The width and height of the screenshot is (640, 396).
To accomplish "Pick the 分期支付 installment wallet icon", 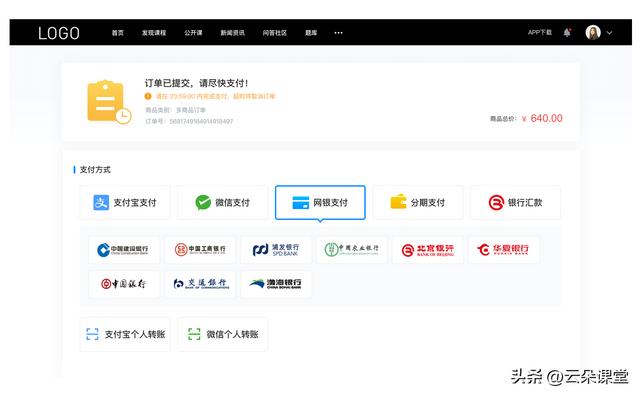I will [398, 202].
